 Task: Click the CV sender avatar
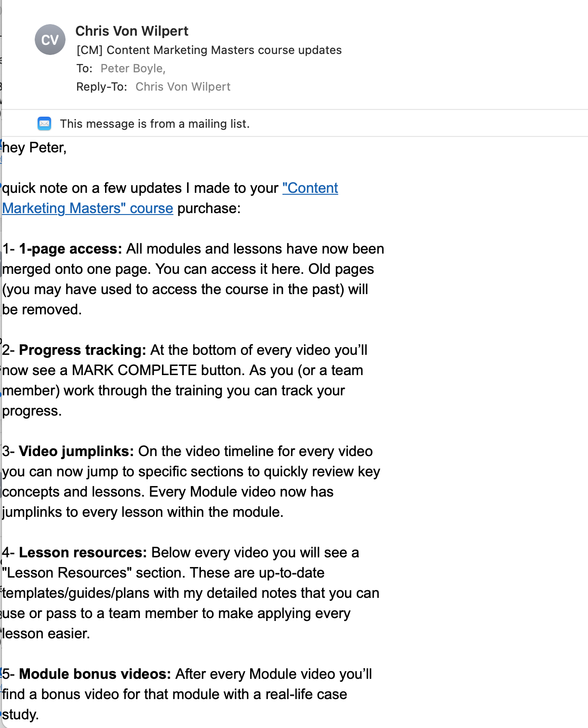(x=50, y=40)
